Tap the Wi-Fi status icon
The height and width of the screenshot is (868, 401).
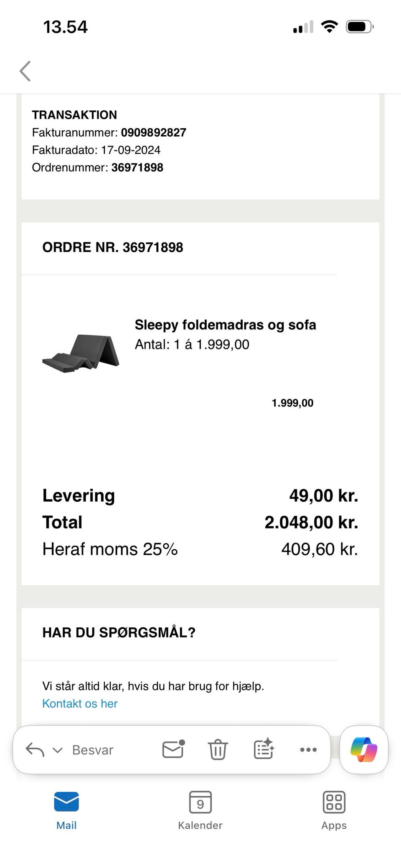(329, 27)
